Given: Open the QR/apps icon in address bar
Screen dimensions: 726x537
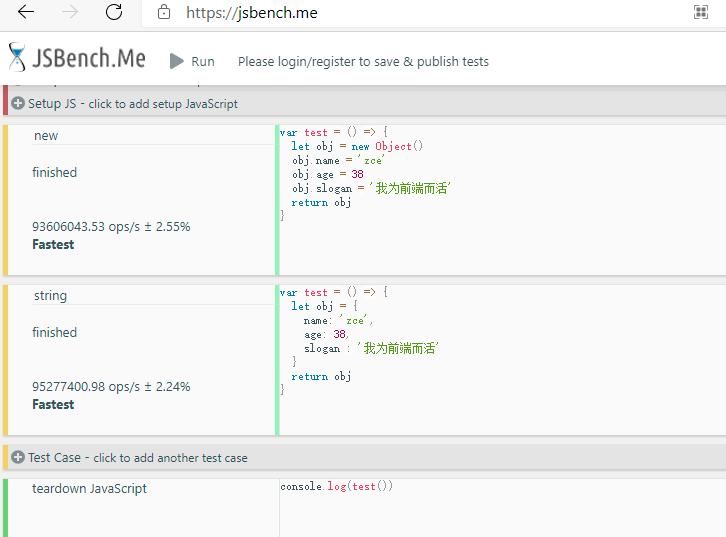Looking at the screenshot, I should [701, 12].
